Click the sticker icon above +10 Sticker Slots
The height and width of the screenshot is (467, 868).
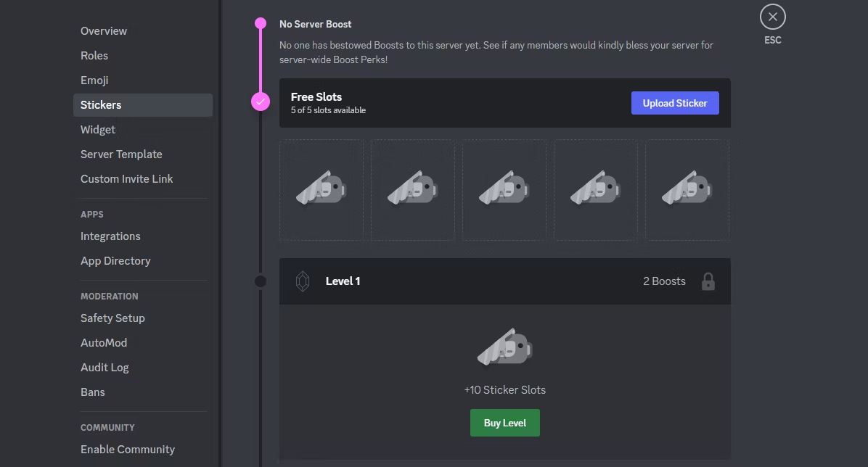click(x=505, y=347)
